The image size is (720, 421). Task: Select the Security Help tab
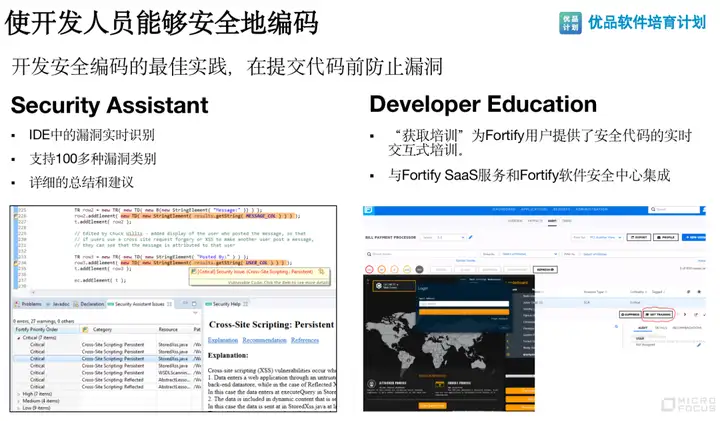tap(226, 304)
